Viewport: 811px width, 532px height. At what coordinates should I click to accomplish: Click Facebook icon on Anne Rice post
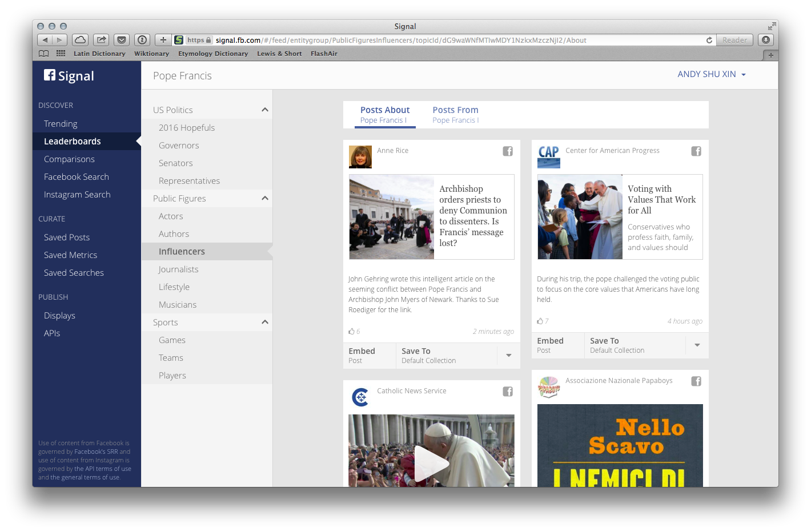[x=508, y=151]
